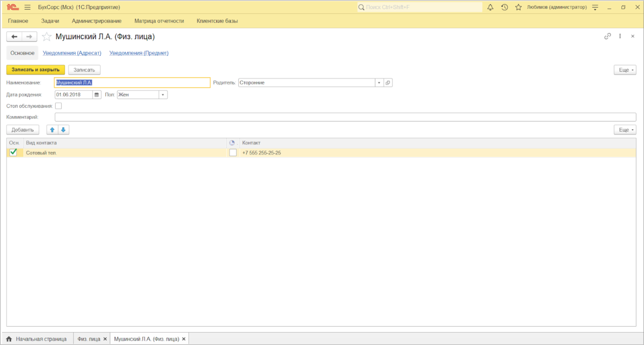
Task: Uncheck the Осн. checkbox for Сотовый тел.
Action: click(13, 153)
